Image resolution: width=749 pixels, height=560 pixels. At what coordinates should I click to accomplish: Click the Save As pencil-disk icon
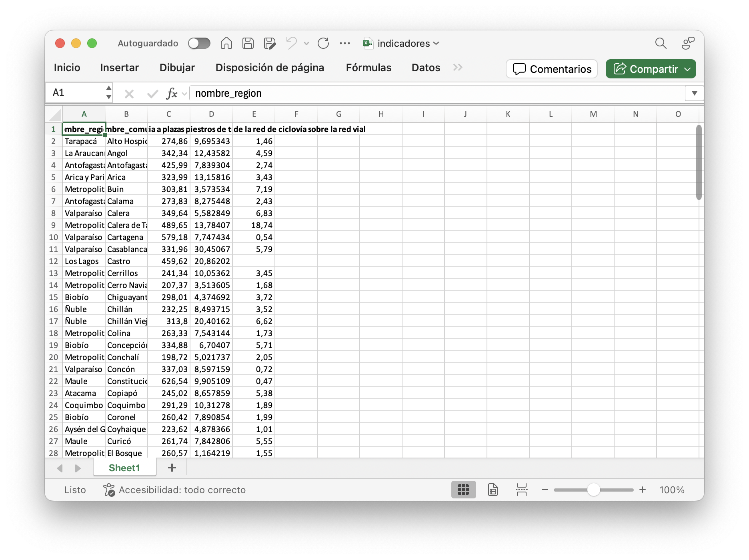coord(270,43)
